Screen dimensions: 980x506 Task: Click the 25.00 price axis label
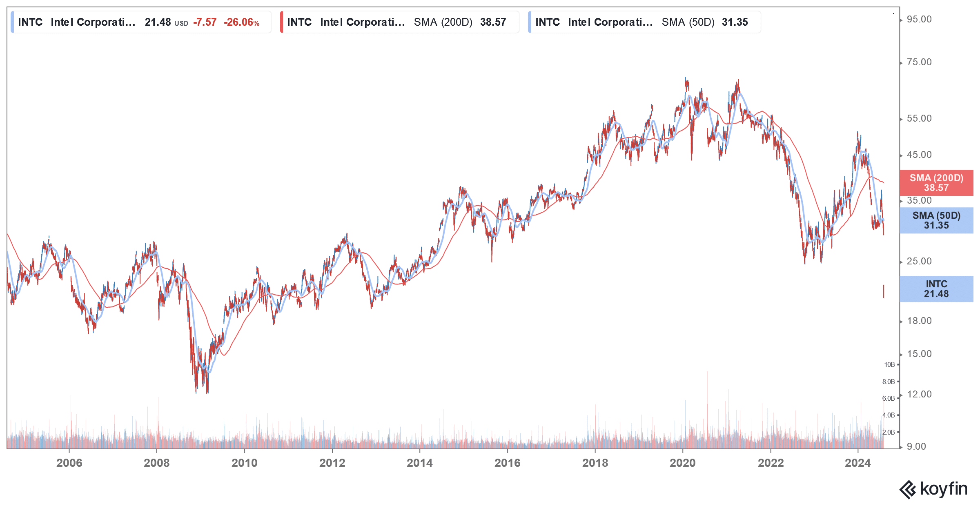(x=919, y=261)
